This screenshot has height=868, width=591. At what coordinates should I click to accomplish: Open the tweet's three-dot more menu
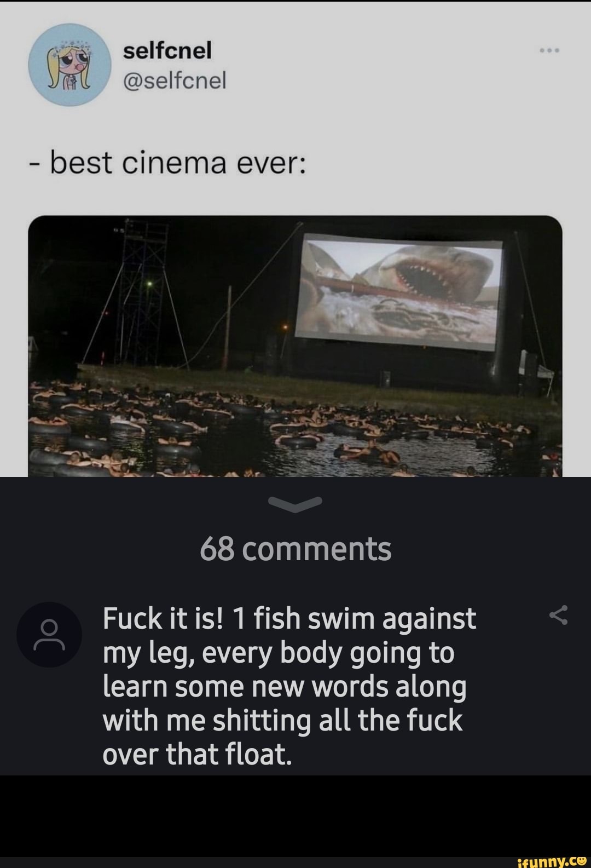click(549, 50)
